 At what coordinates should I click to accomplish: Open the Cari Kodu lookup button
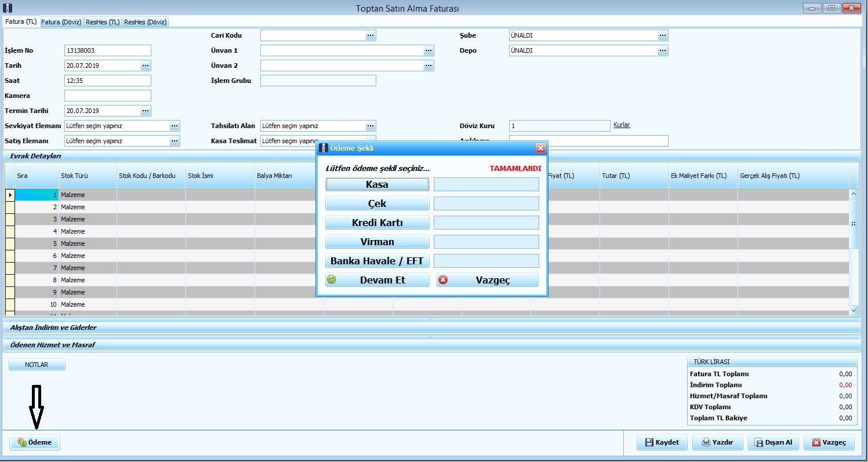(x=371, y=35)
